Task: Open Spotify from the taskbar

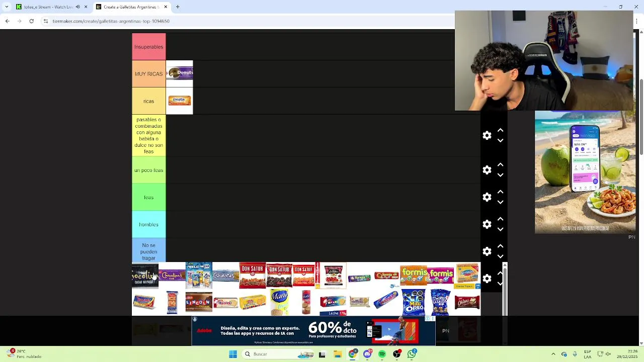Action: (x=382, y=354)
